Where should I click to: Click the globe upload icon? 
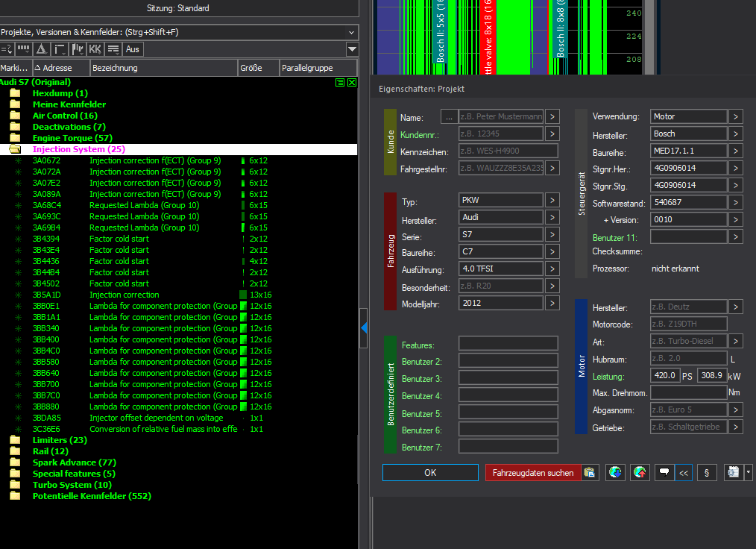tap(640, 472)
